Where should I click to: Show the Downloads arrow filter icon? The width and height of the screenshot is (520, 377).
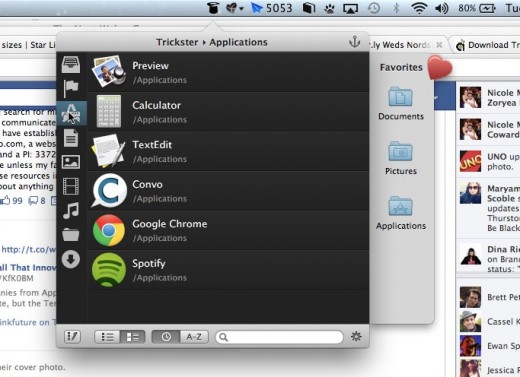(71, 259)
